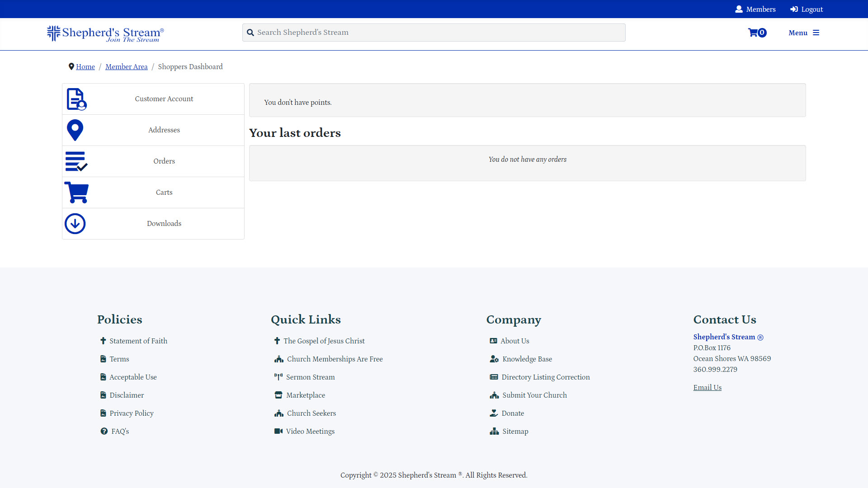868x488 pixels.
Task: Select the Addresses map pin icon
Action: click(75, 130)
